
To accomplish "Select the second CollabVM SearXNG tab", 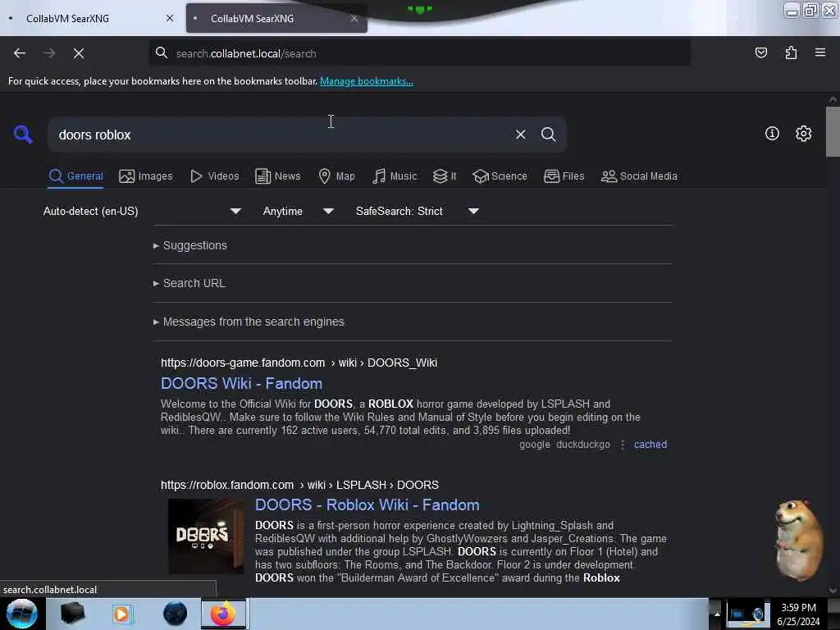I will point(276,18).
